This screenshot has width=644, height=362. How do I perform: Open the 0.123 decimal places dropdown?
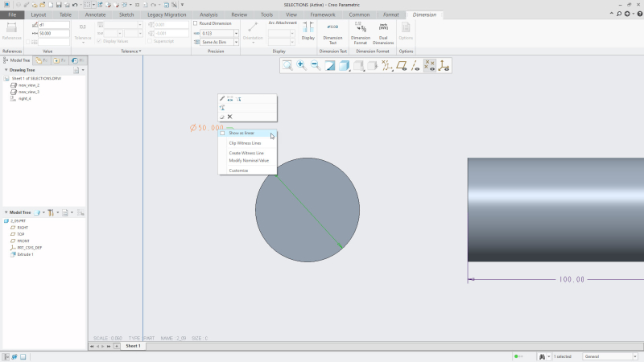click(x=236, y=33)
